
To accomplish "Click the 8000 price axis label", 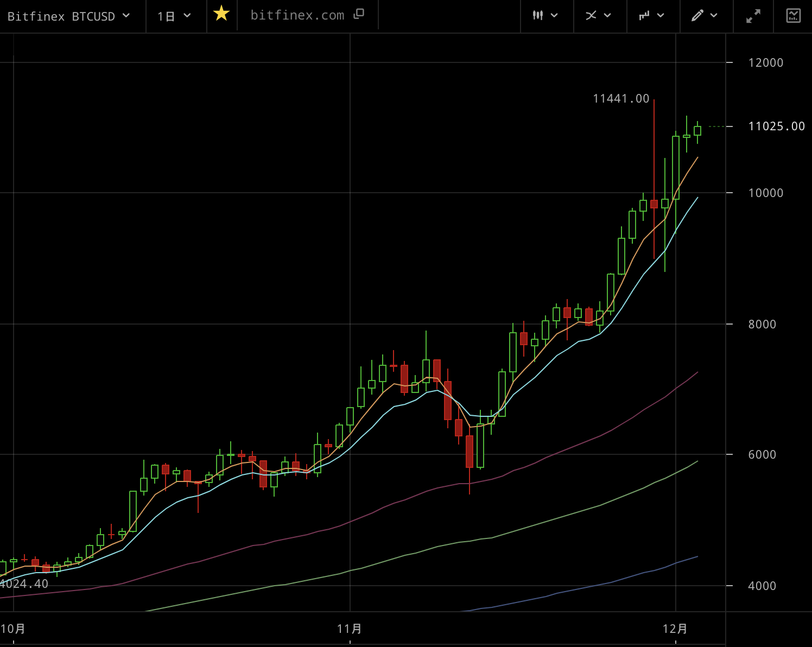I will coord(762,325).
